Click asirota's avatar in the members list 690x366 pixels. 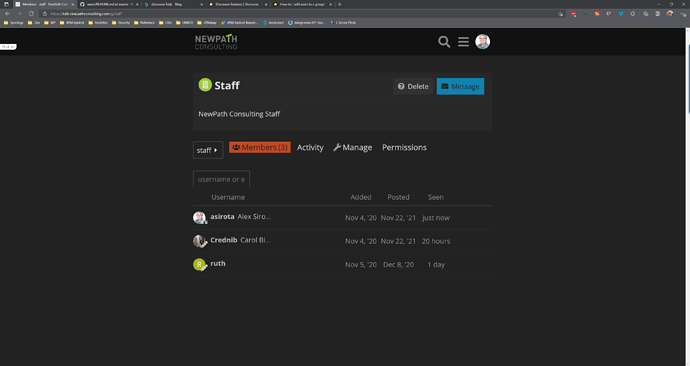tap(199, 217)
